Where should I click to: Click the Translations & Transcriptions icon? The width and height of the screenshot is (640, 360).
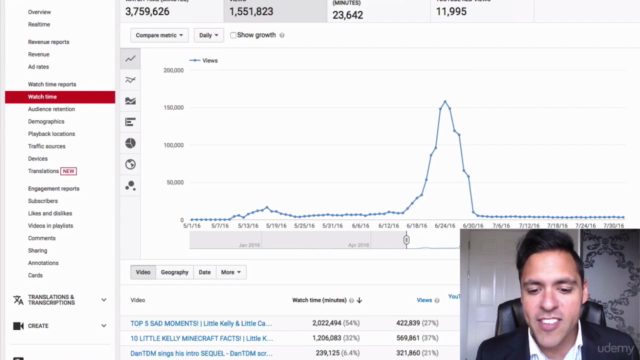(18, 300)
